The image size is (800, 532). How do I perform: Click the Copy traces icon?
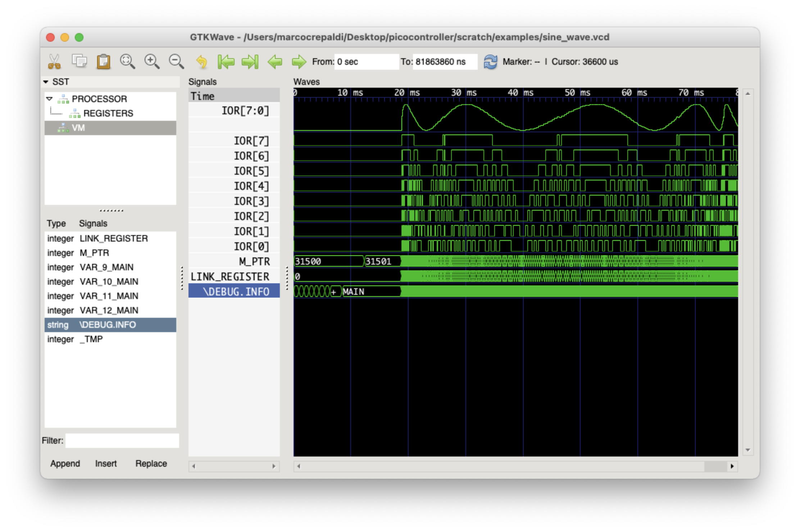click(79, 61)
